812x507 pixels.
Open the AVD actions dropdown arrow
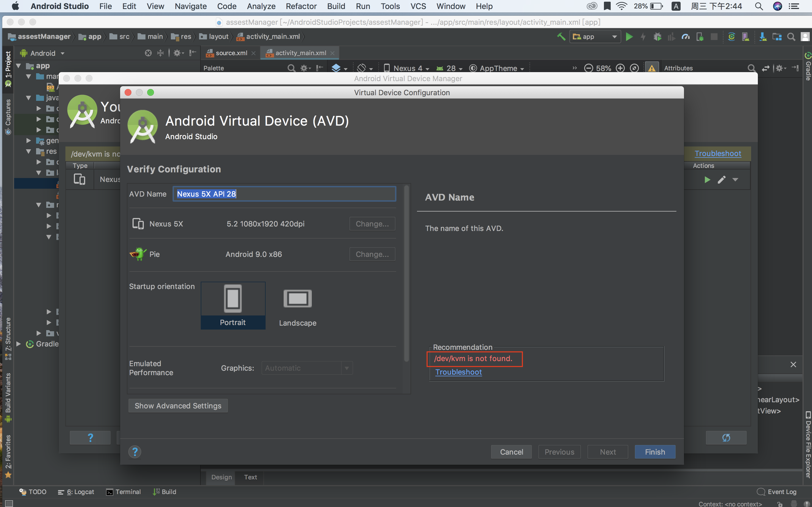[735, 180]
